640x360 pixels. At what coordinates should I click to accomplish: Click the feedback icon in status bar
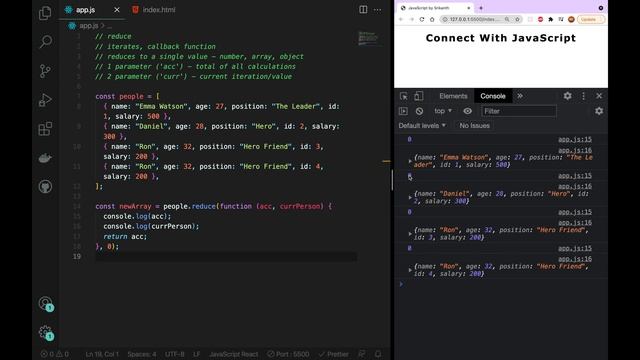pyautogui.click(x=362, y=354)
